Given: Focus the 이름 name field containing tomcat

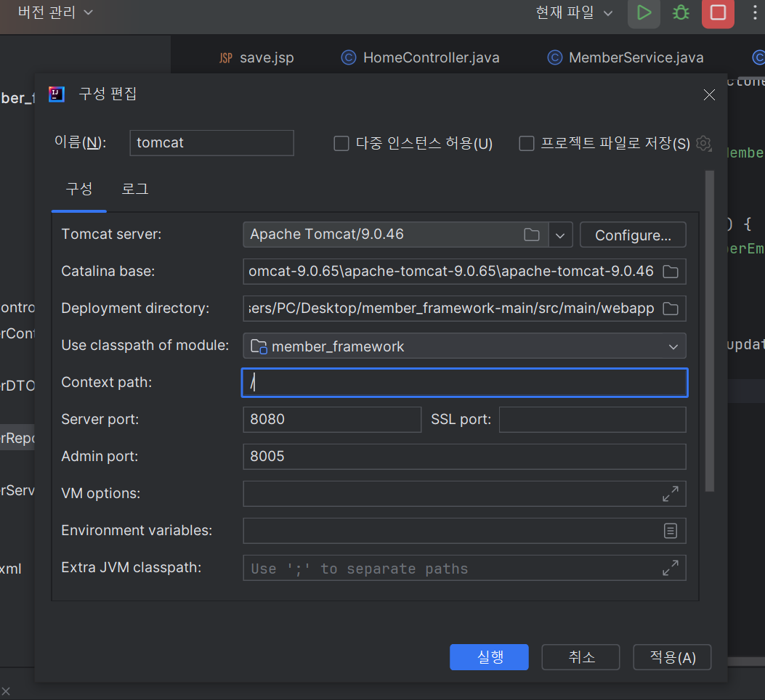Looking at the screenshot, I should click(211, 143).
